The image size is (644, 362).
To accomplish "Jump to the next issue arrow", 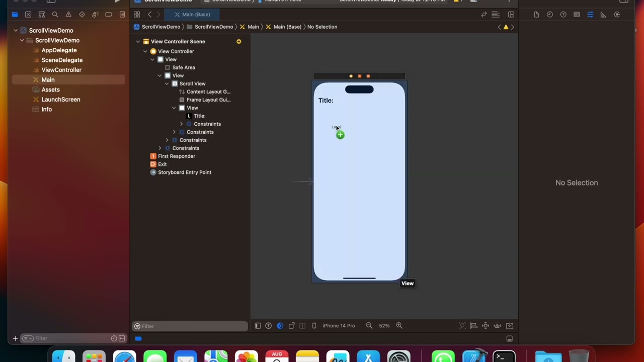I will (x=512, y=27).
